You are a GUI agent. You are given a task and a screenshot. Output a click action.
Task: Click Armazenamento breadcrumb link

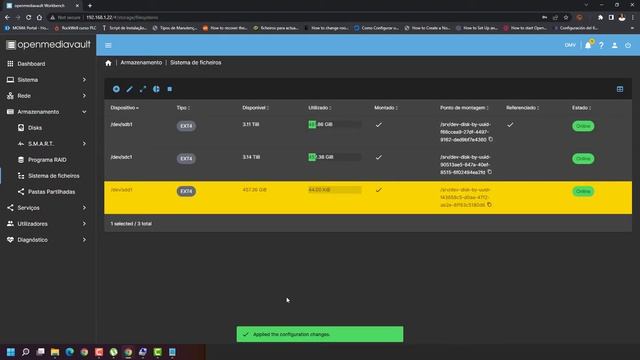141,62
